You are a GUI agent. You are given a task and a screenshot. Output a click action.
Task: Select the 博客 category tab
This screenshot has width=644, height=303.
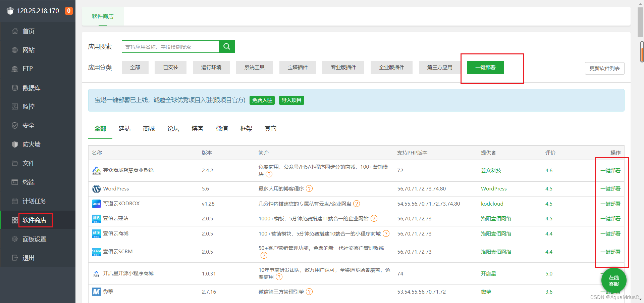coord(198,129)
